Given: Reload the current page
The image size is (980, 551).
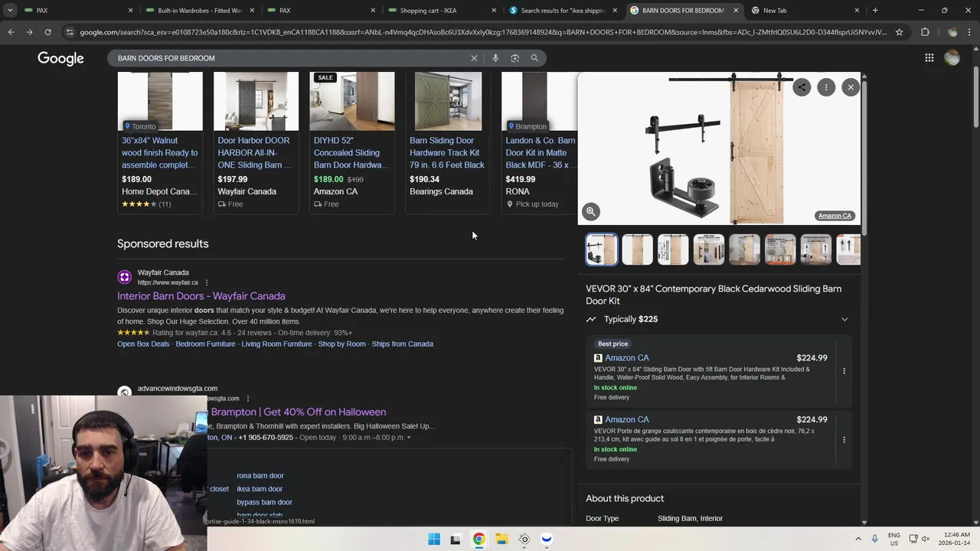Looking at the screenshot, I should coord(47,32).
